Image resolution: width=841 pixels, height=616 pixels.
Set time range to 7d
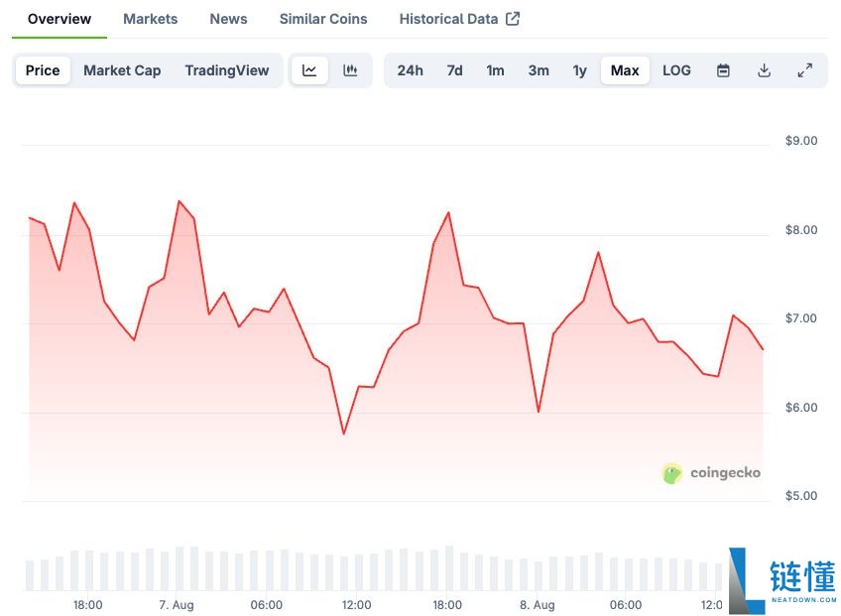[x=454, y=70]
